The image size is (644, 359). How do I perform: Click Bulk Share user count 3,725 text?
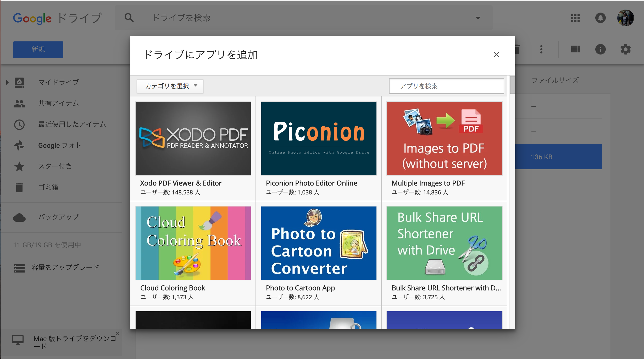(x=418, y=297)
